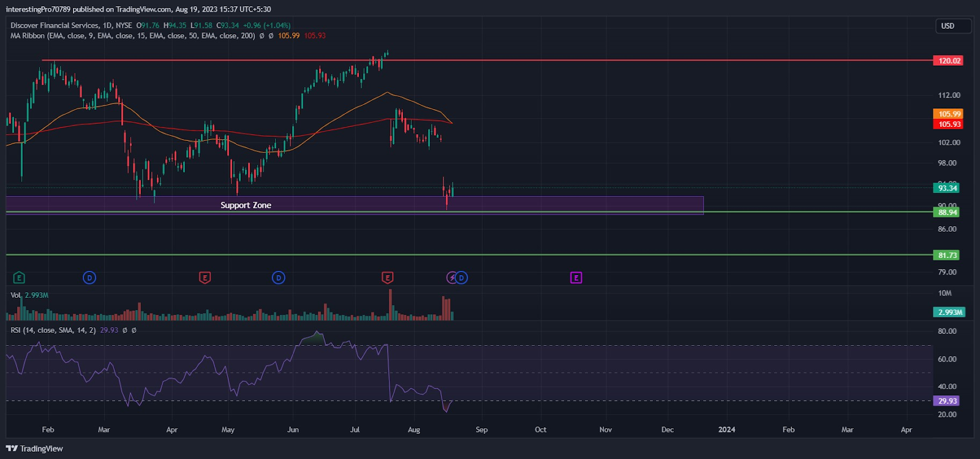The image size is (980, 459).
Task: Click the 2.993M volume label
Action: click(x=949, y=313)
